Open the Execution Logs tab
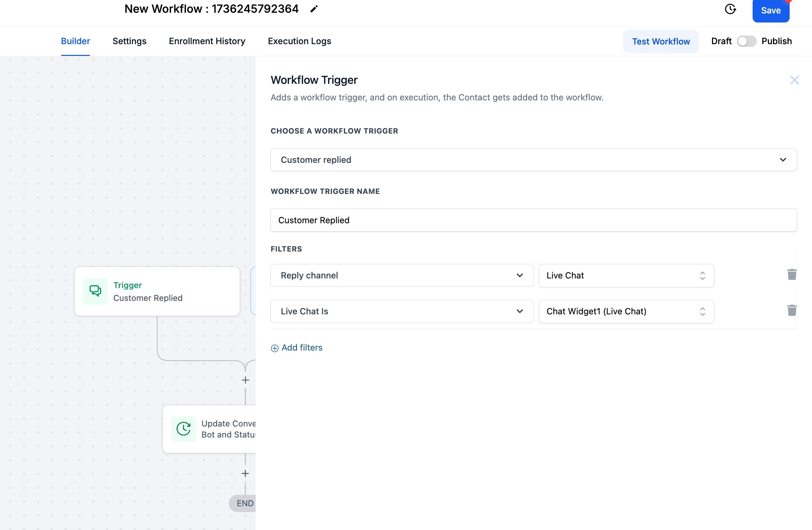This screenshot has height=530, width=812. [299, 41]
